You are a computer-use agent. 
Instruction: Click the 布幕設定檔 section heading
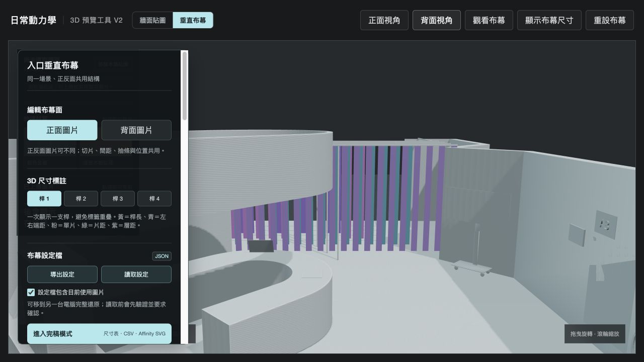click(45, 256)
